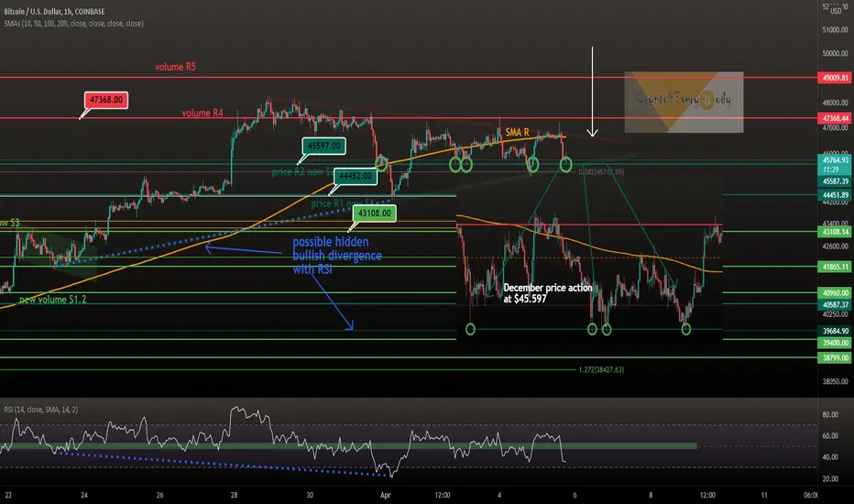
Task: Click the 45587.39 price axis tag
Action: tap(836, 181)
